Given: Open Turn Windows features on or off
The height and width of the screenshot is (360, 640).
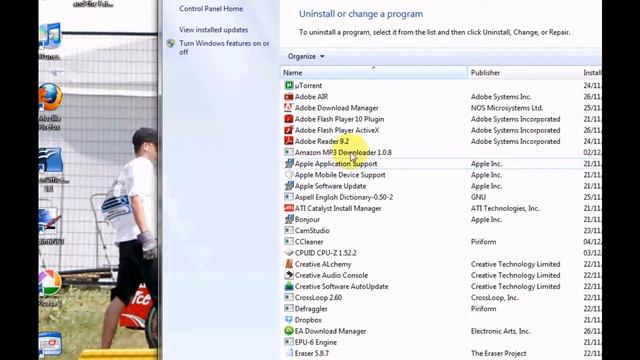Looking at the screenshot, I should [224, 48].
